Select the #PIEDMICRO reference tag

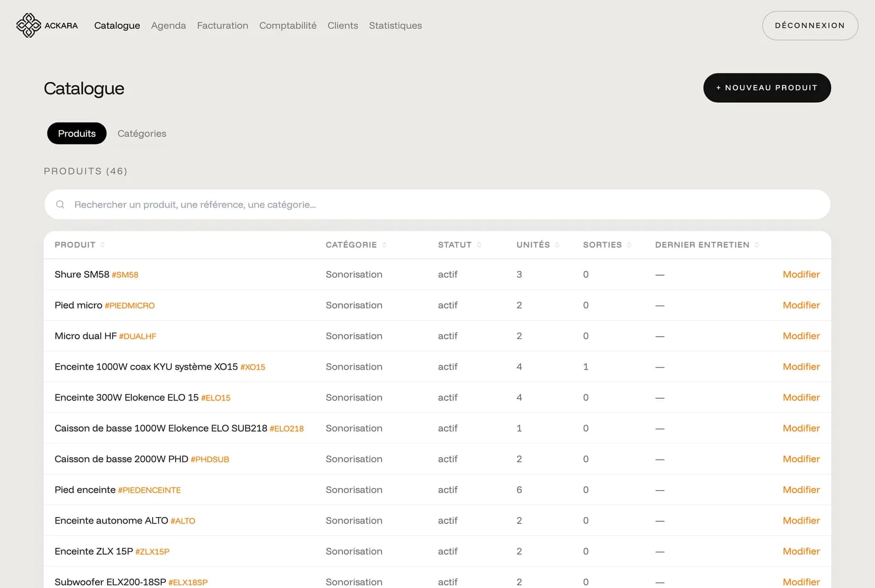[x=130, y=306]
